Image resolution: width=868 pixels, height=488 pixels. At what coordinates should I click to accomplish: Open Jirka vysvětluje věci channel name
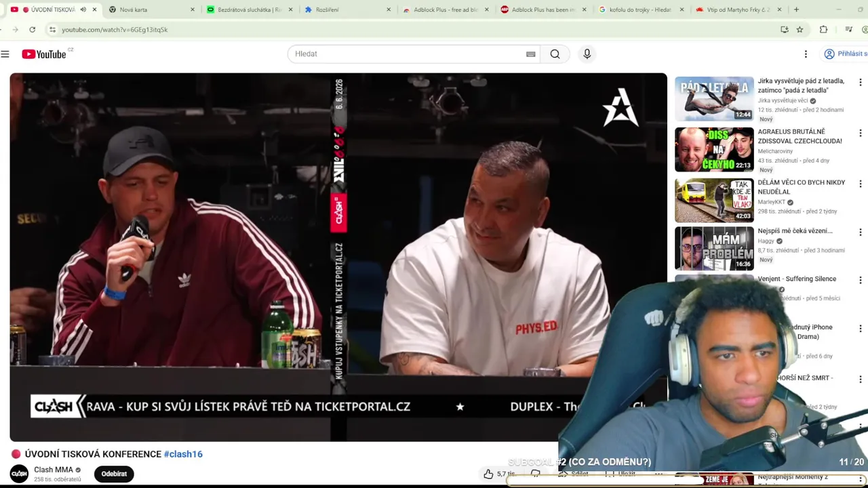tap(783, 100)
